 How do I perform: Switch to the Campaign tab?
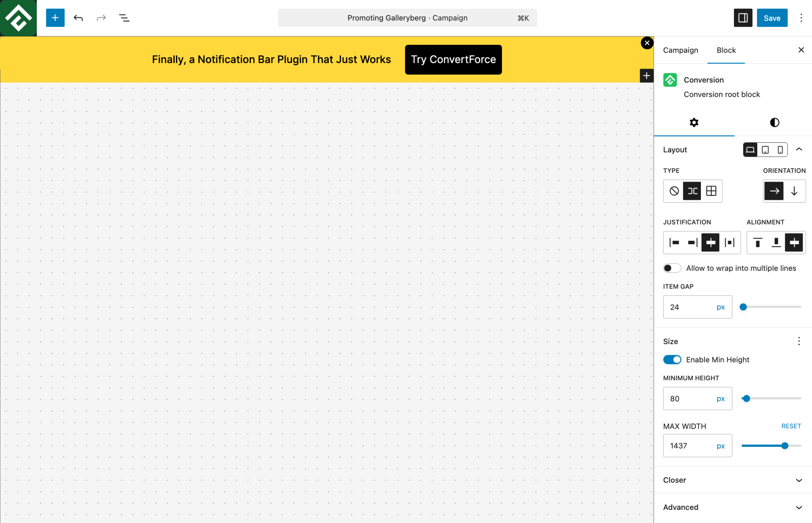680,50
